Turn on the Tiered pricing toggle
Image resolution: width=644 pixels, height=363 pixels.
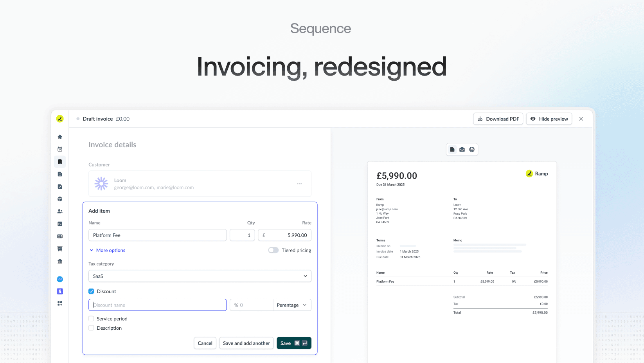tap(273, 250)
